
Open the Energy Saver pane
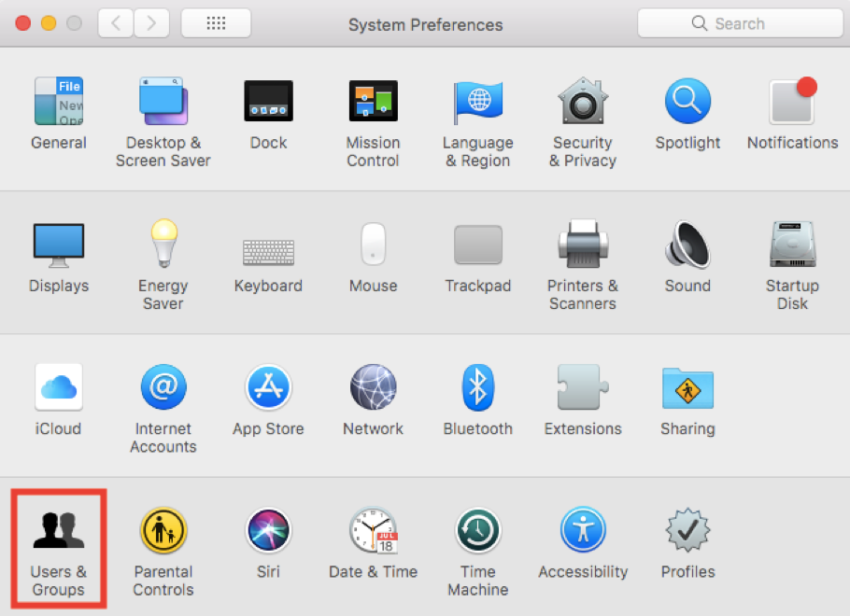163,245
